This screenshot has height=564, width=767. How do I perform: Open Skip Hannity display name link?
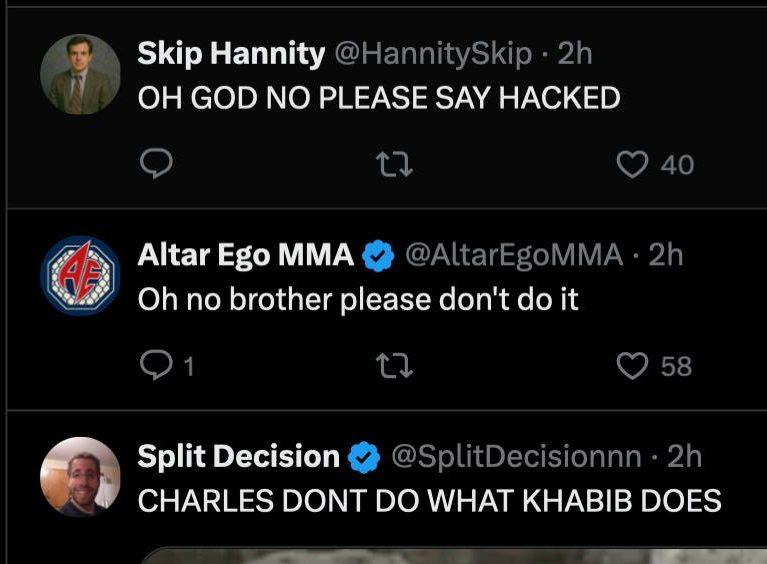pyautogui.click(x=230, y=54)
